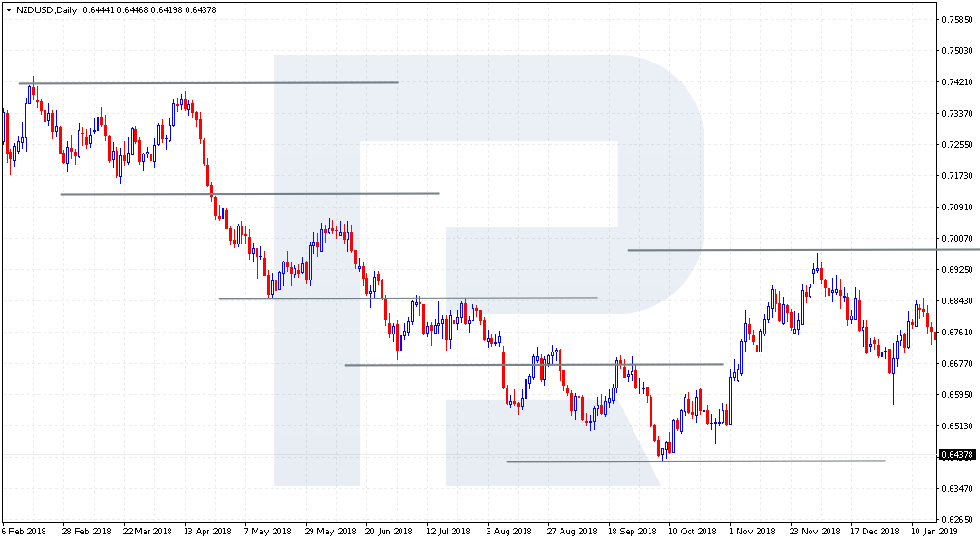Click price scale value 0.63470
The width and height of the screenshot is (980, 542).
957,488
